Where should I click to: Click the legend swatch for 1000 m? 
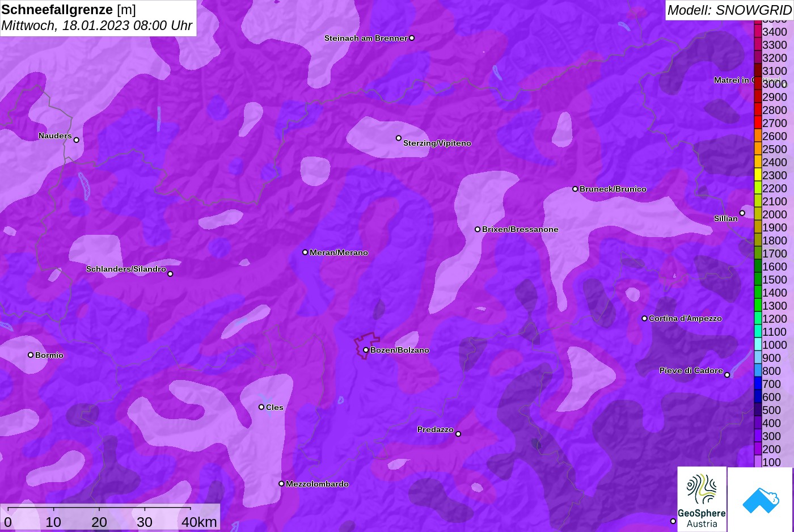[758, 345]
